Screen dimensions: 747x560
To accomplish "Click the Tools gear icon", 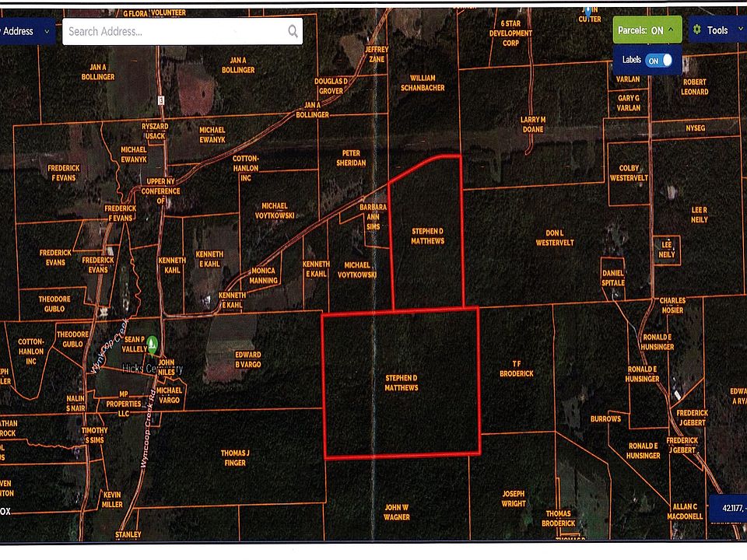I will [697, 30].
